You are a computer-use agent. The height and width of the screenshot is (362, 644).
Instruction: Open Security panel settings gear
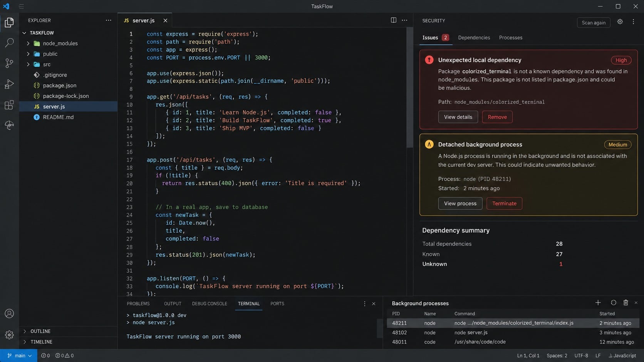(x=620, y=22)
